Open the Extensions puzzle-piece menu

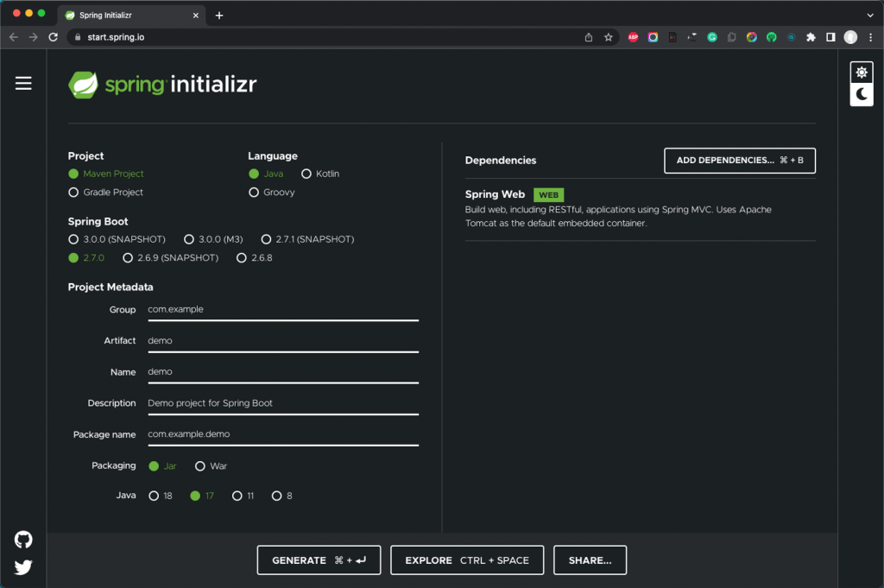pyautogui.click(x=811, y=37)
